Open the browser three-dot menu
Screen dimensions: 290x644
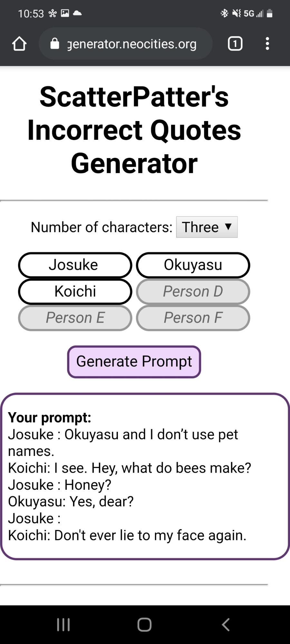pos(267,44)
